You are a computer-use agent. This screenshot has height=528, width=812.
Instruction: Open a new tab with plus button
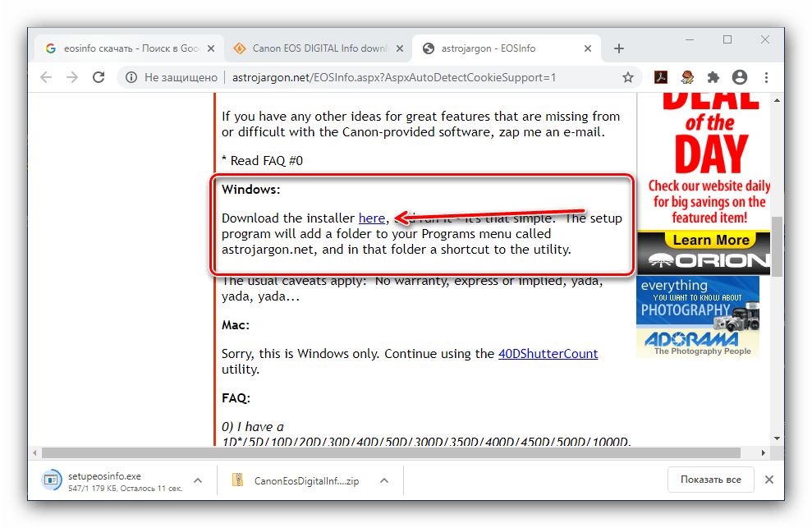(619, 48)
